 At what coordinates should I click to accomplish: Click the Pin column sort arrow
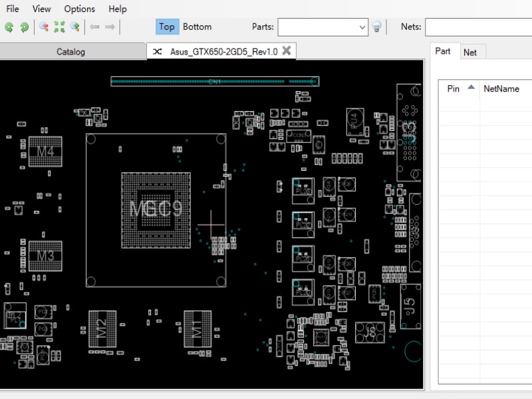(471, 87)
